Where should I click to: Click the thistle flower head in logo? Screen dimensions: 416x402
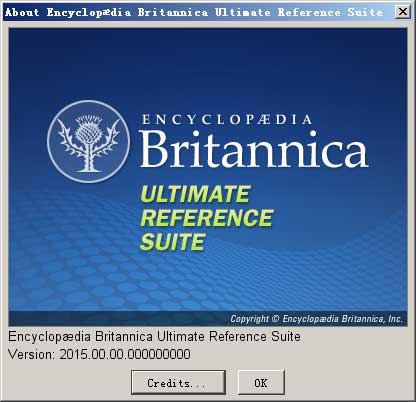[x=88, y=129]
